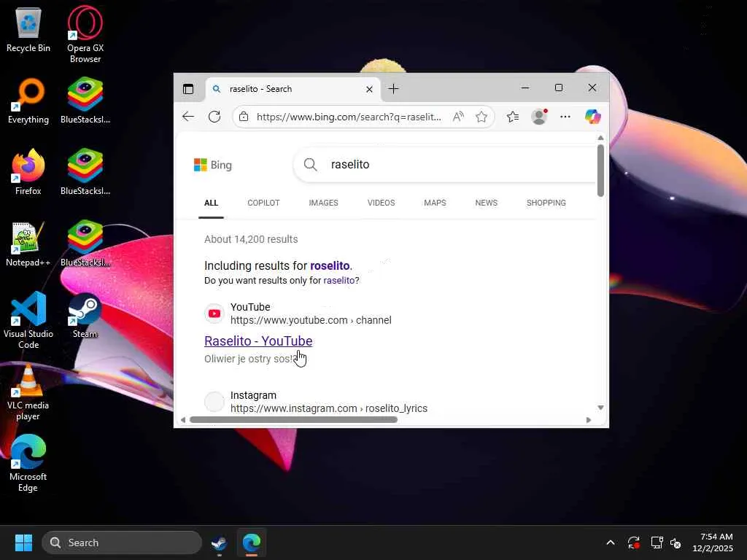Switch to the COPILOT tab on Bing
This screenshot has height=560, width=747.
tap(263, 203)
